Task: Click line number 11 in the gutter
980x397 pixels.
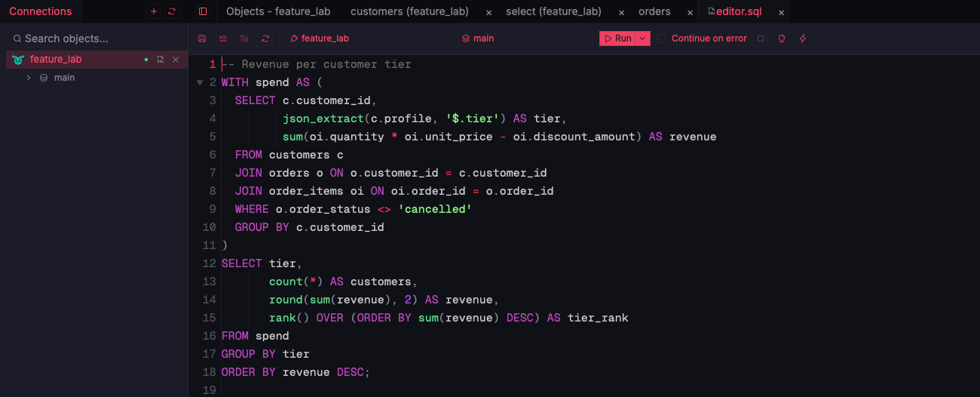Action: pos(210,245)
